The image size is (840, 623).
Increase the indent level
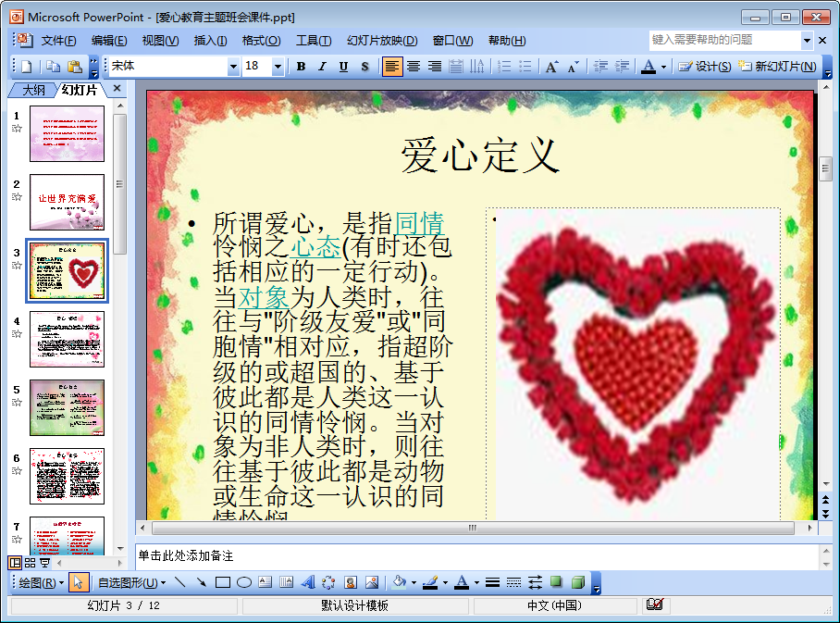(x=622, y=67)
